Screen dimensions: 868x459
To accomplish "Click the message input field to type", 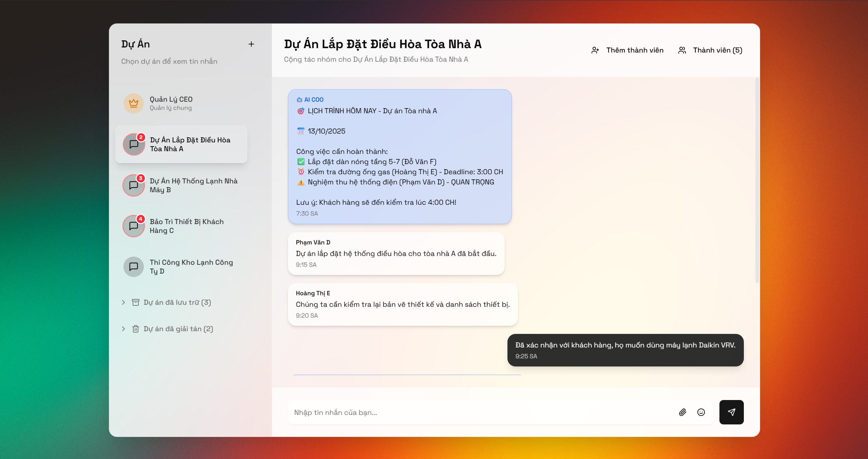I will [441, 412].
